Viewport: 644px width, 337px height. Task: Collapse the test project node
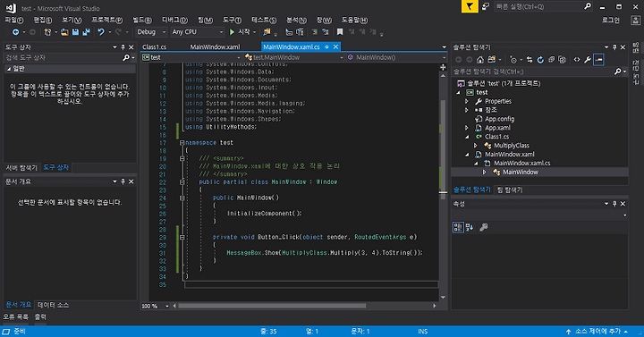click(458, 93)
